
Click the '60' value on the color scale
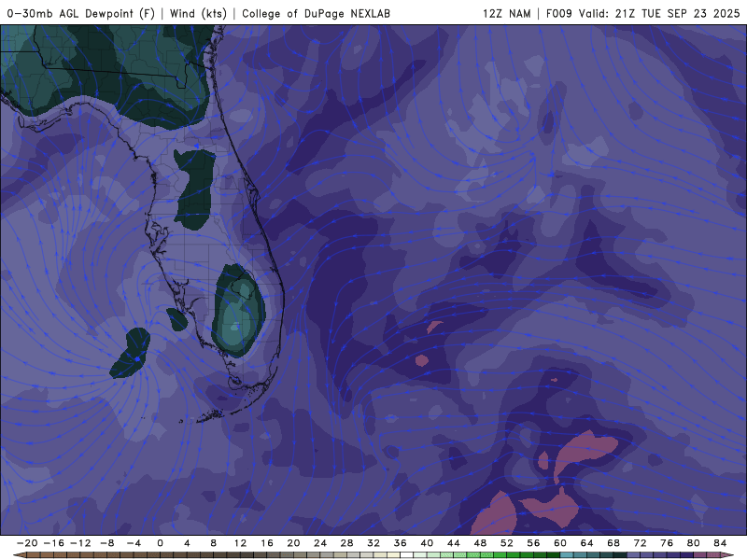pos(560,543)
